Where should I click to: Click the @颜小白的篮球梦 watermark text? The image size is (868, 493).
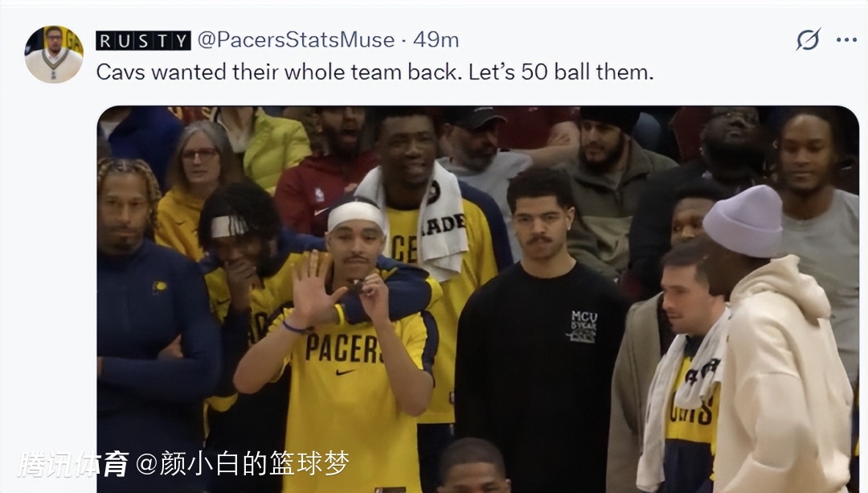coord(243,463)
